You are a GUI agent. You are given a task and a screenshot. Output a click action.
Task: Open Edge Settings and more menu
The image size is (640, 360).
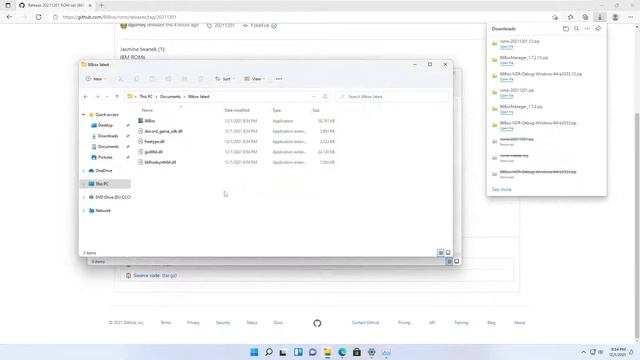click(x=630, y=17)
